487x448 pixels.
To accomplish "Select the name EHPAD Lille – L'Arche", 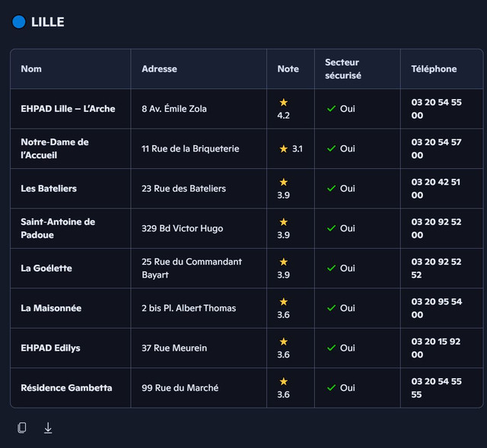I will (68, 109).
